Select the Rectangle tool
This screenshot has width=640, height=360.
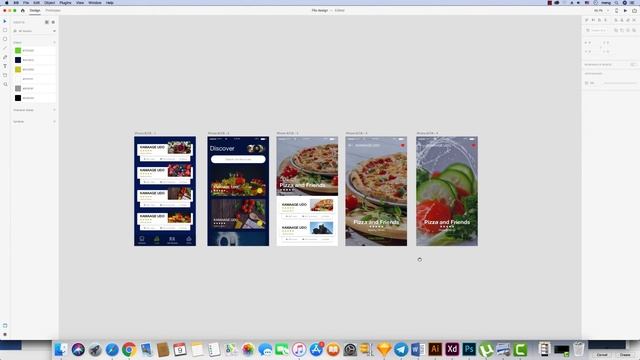pos(5,30)
